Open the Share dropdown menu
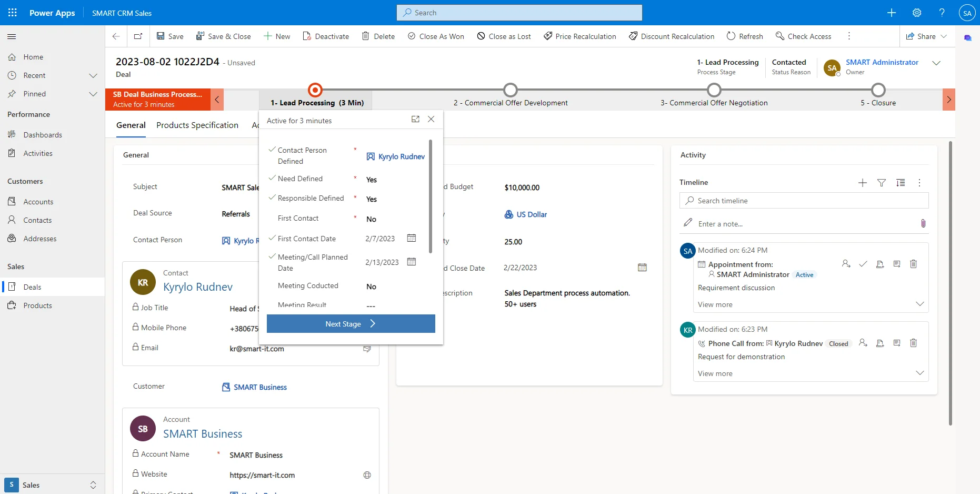 pyautogui.click(x=944, y=36)
